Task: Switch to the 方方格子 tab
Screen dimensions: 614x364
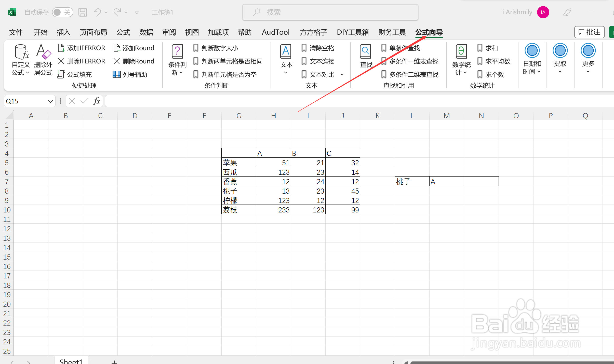Action: coord(313,32)
